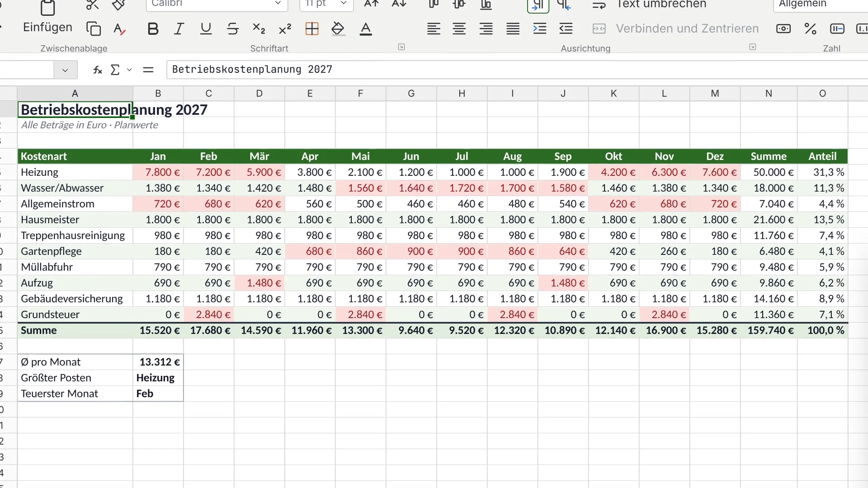Toggle strikethrough formatting
Image resolution: width=868 pixels, height=488 pixels.
coord(232,29)
